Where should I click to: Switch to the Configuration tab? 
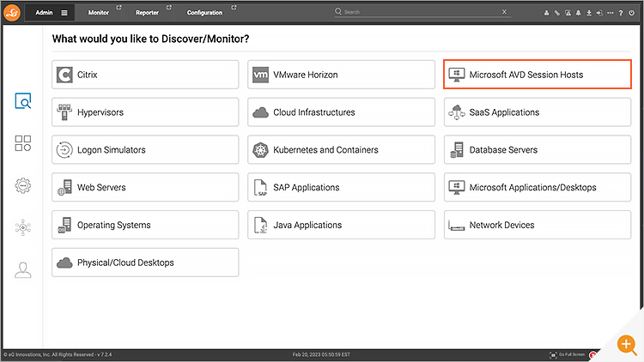click(x=204, y=13)
